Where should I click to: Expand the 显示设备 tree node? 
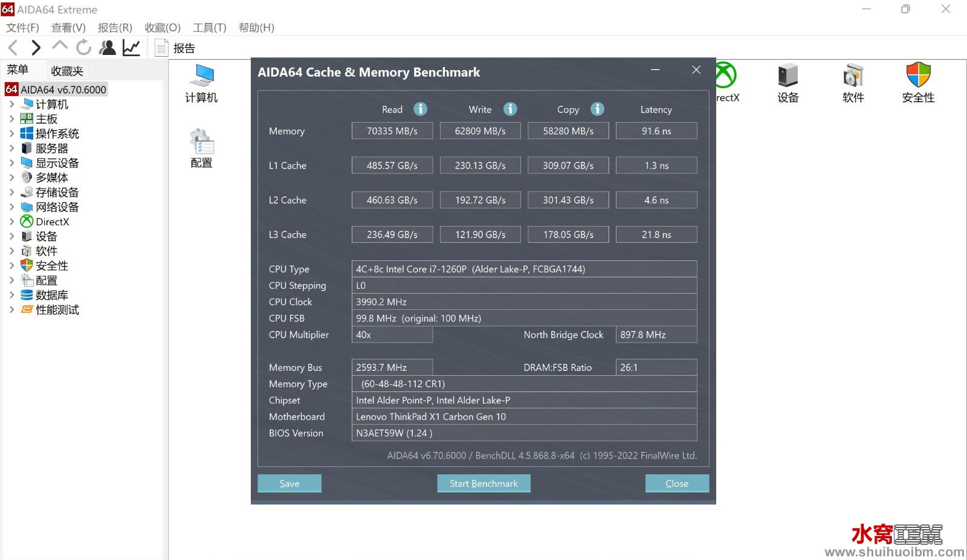pyautogui.click(x=11, y=163)
